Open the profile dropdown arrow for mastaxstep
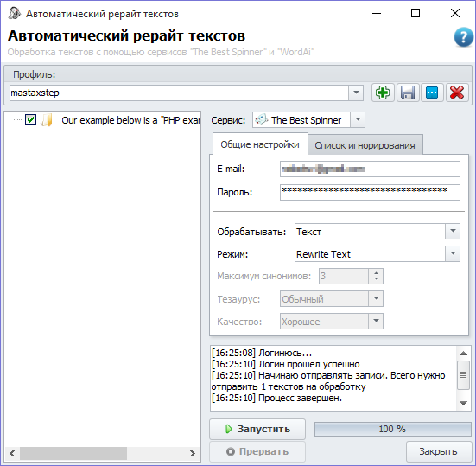Screen dimensions: 476x466 pyautogui.click(x=356, y=93)
